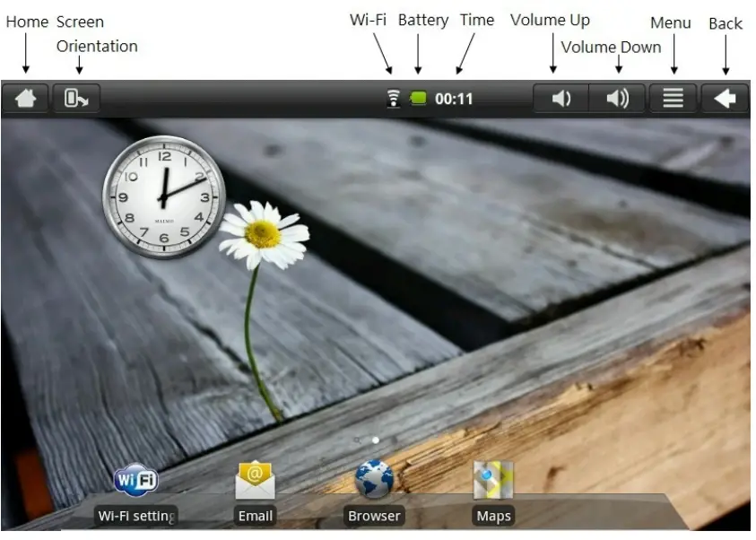
Task: Open the Menu button with three lines
Action: (x=673, y=99)
